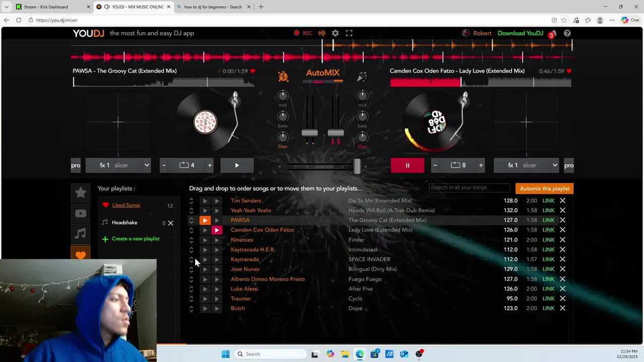This screenshot has height=362, width=644.
Task: Reorder Tim Sanders using its arrows
Action: coord(191,201)
